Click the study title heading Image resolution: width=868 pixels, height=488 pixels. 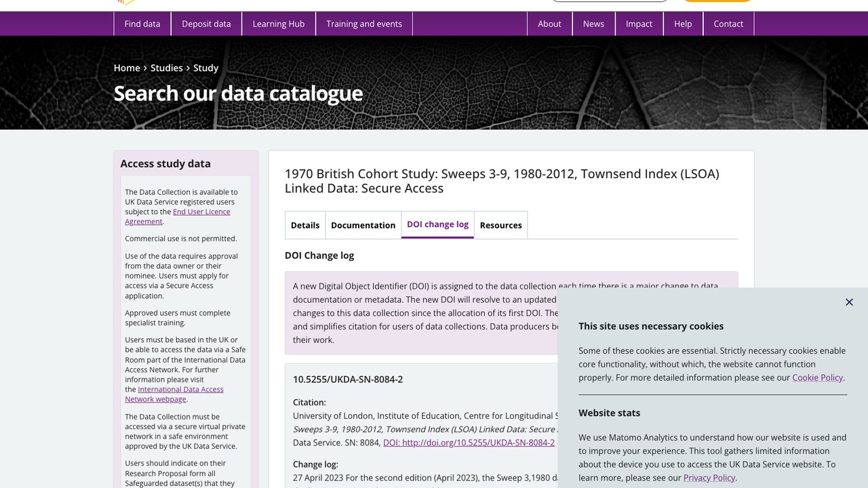coord(502,181)
